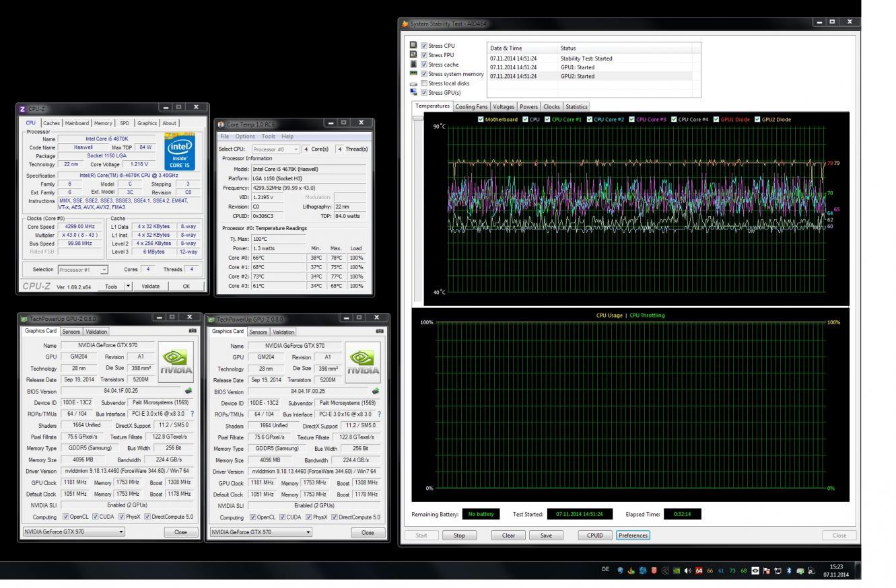Click the AIDA64 flame icon in the title bar
Image resolution: width=896 pixels, height=588 pixels.
[x=405, y=24]
